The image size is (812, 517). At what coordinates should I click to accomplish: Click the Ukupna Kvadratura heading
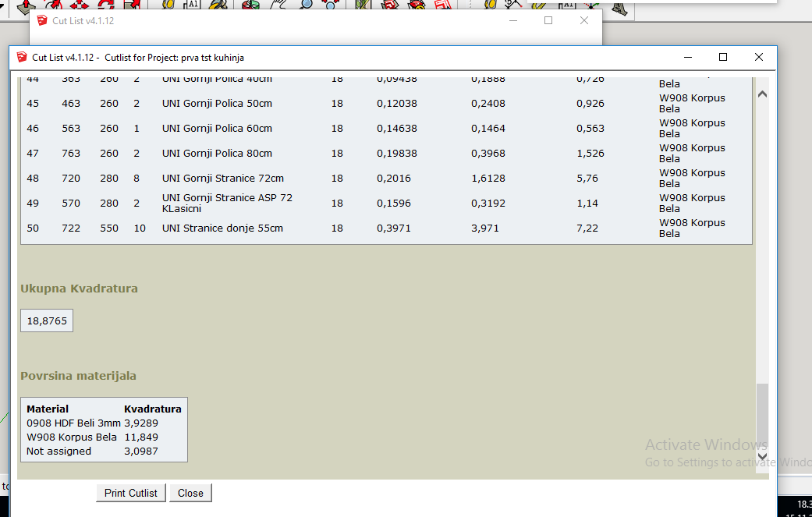tap(80, 289)
